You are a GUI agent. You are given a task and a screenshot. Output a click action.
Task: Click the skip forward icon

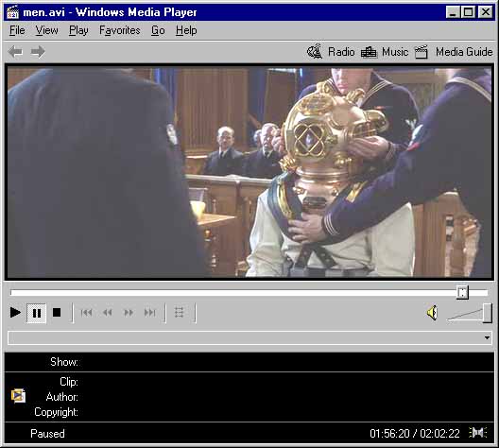coord(149,313)
